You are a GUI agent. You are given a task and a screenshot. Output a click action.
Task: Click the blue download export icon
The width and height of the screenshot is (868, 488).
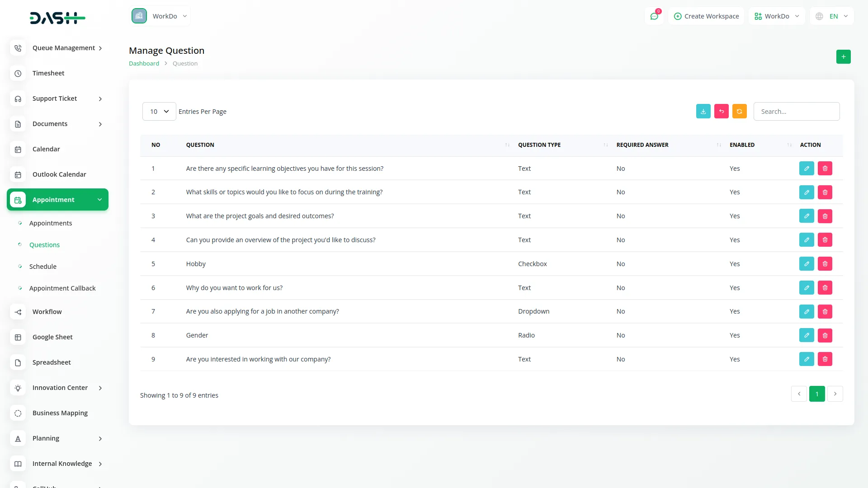pyautogui.click(x=703, y=111)
